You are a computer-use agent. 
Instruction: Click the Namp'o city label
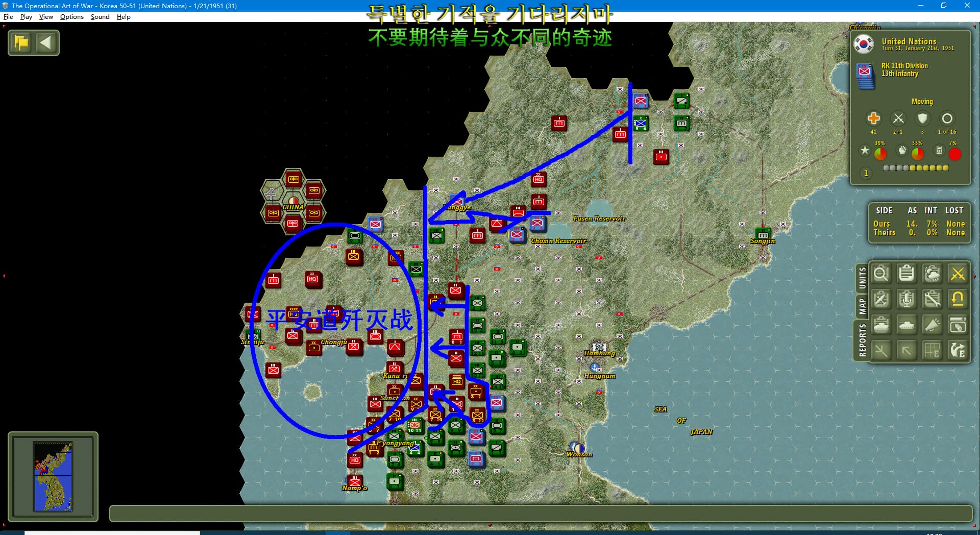pyautogui.click(x=355, y=488)
